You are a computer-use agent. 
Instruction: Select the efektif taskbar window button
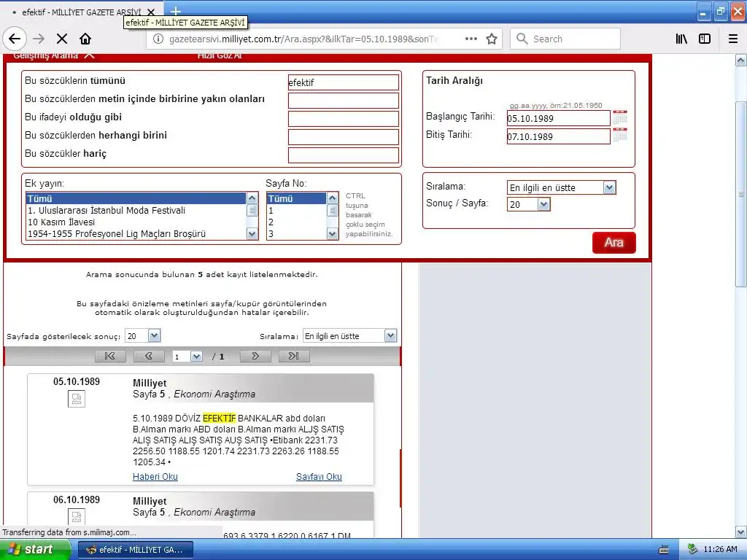click(135, 550)
